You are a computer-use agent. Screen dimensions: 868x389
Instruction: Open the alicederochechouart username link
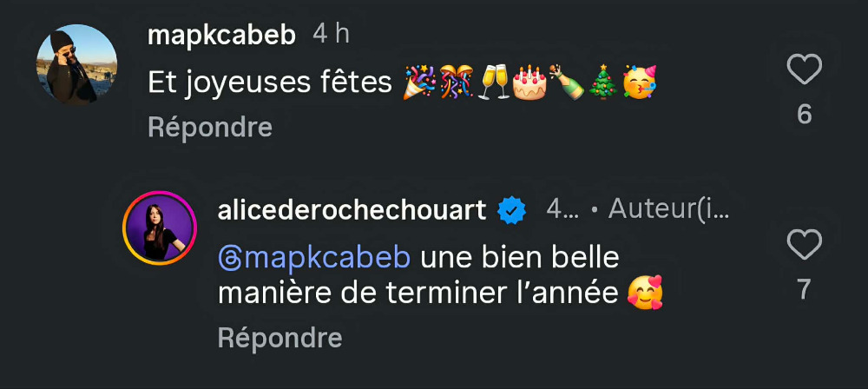pyautogui.click(x=352, y=209)
